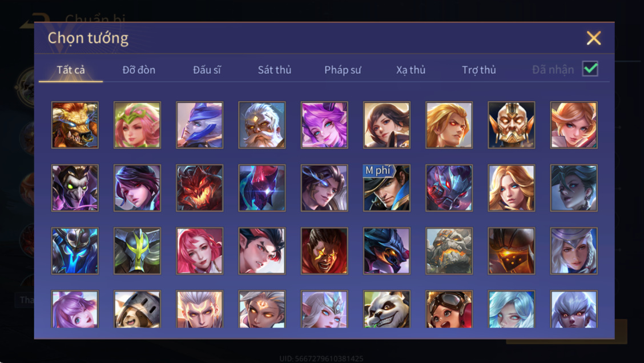Image resolution: width=644 pixels, height=363 pixels.
Task: Select the 'Đấu sĩ' category tab
Action: [x=207, y=70]
